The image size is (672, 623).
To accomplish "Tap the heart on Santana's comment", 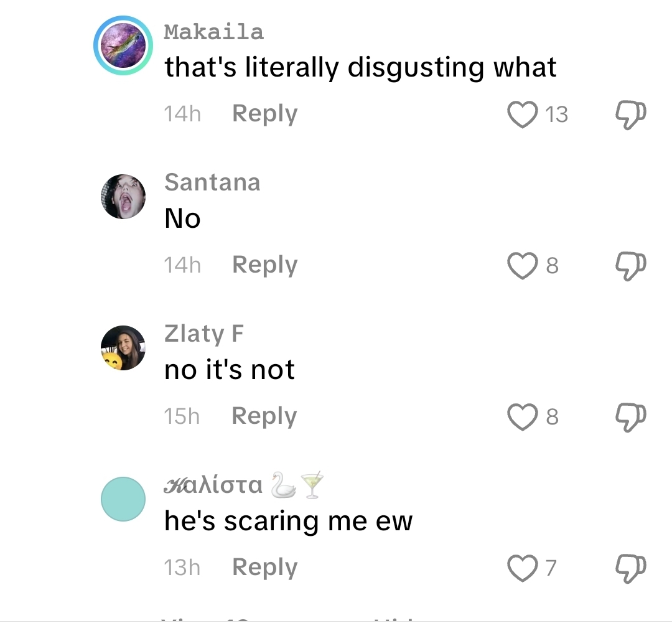I will (523, 266).
